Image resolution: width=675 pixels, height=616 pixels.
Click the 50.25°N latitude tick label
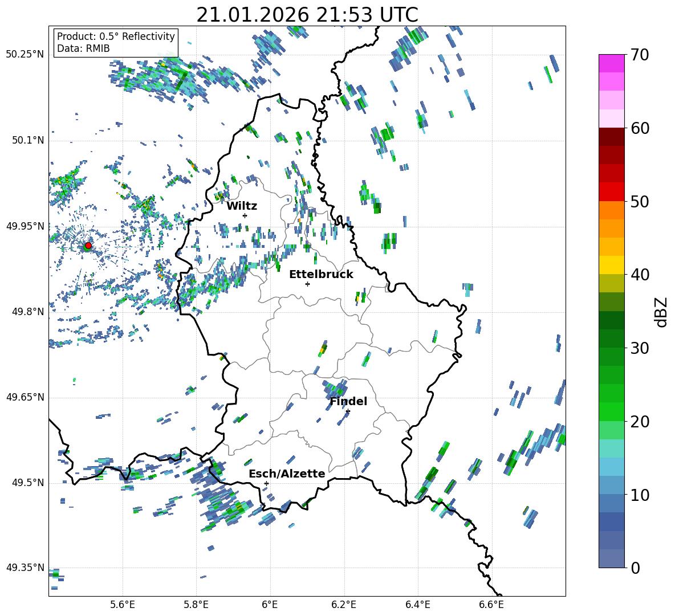[25, 55]
